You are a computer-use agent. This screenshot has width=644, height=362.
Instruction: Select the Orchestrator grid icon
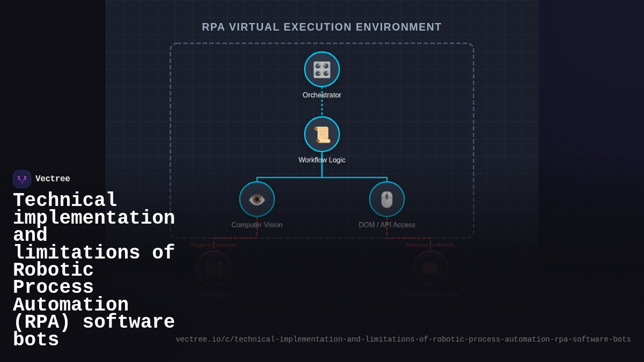point(321,69)
